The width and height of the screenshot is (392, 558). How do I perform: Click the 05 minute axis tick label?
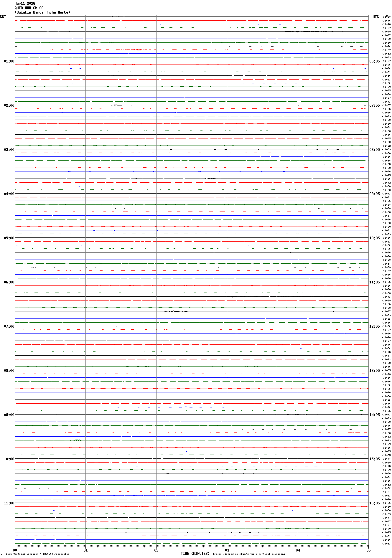point(368,550)
